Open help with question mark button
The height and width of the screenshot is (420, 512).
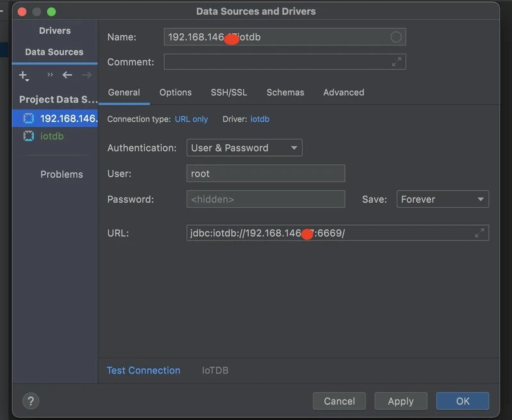pos(31,401)
